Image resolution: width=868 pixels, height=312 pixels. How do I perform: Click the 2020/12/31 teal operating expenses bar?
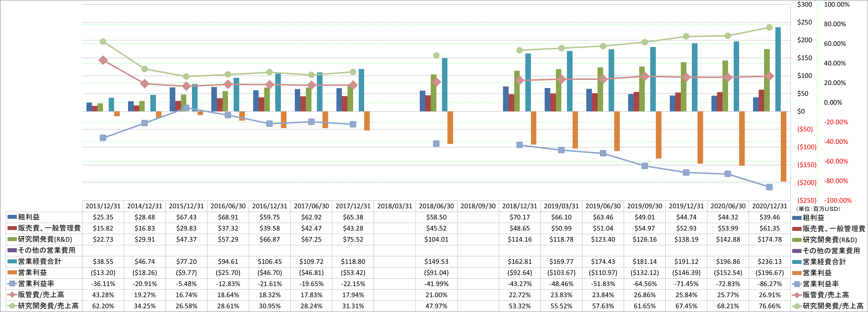[778, 69]
